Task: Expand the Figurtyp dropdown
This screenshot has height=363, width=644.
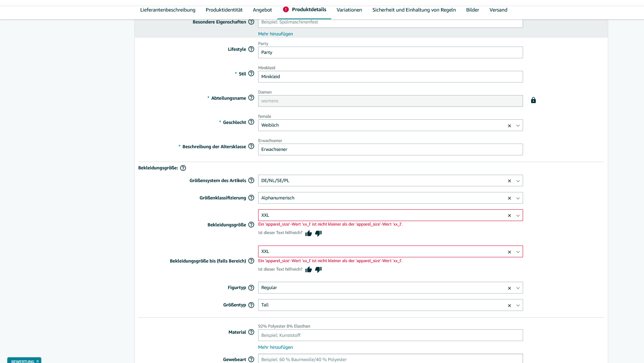Action: pos(518,288)
